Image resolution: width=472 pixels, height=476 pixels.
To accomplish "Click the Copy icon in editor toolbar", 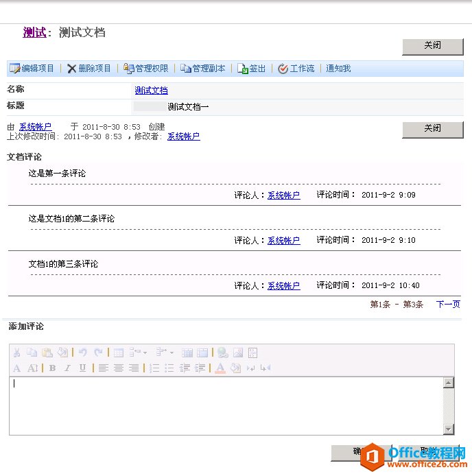I will [32, 353].
